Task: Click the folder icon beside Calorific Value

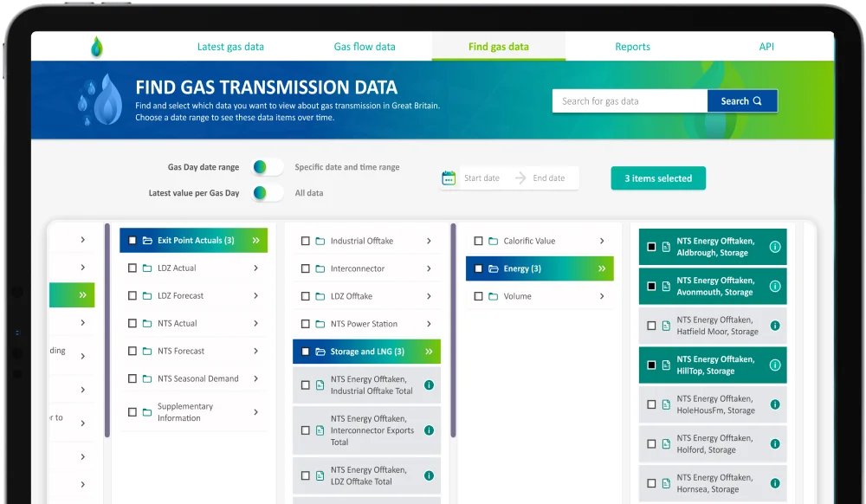Action: pyautogui.click(x=495, y=241)
